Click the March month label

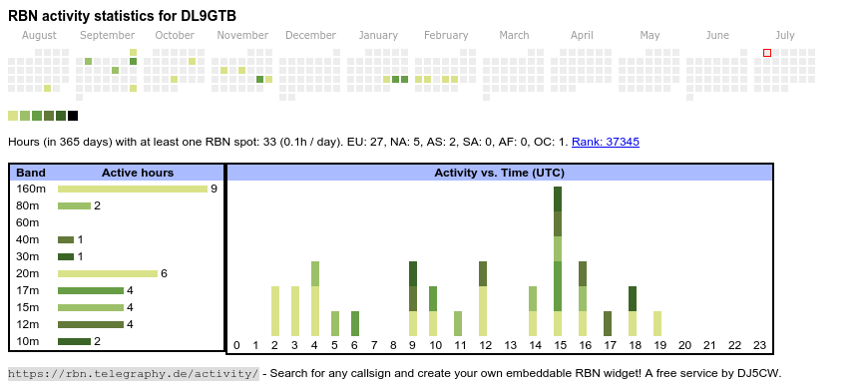click(x=514, y=35)
